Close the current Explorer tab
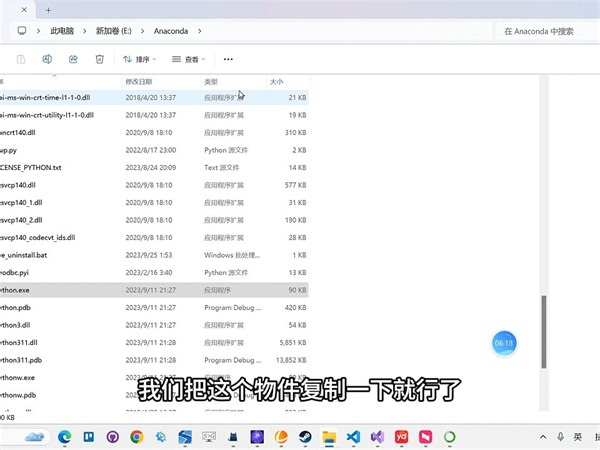The width and height of the screenshot is (600, 450). [24, 10]
